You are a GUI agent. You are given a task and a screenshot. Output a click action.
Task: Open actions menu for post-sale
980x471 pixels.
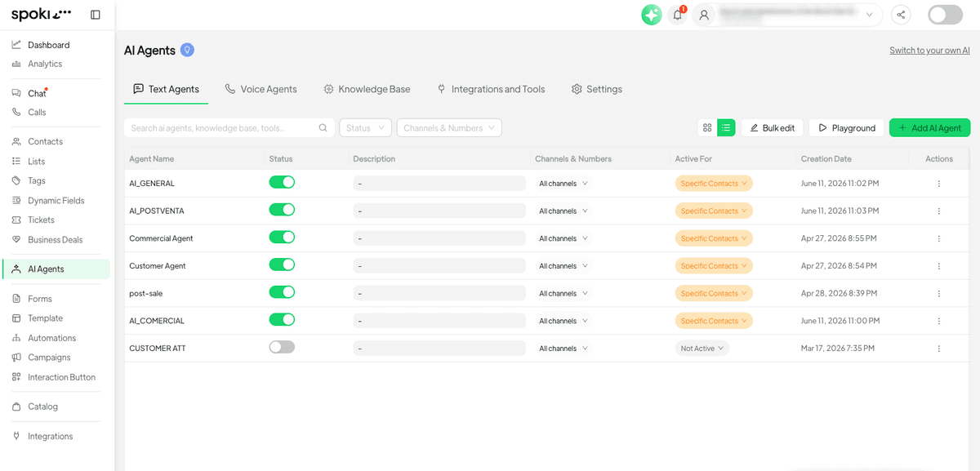[939, 294]
